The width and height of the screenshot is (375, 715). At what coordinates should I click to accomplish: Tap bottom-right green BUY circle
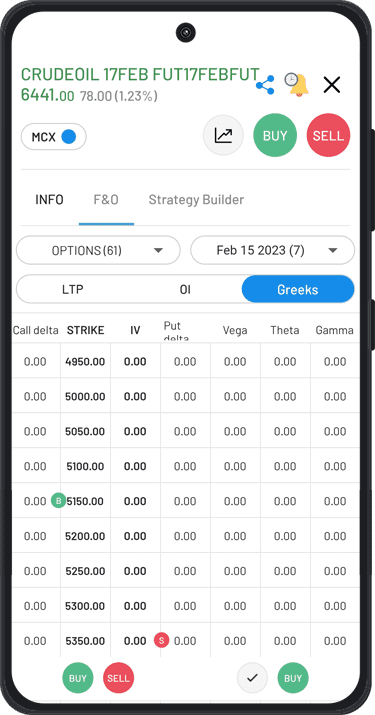[x=293, y=678]
